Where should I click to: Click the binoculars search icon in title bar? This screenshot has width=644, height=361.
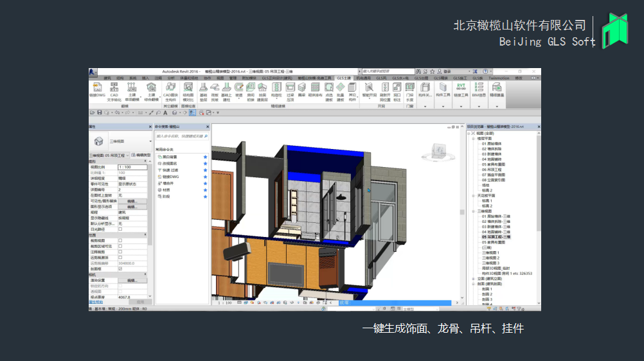[418, 71]
